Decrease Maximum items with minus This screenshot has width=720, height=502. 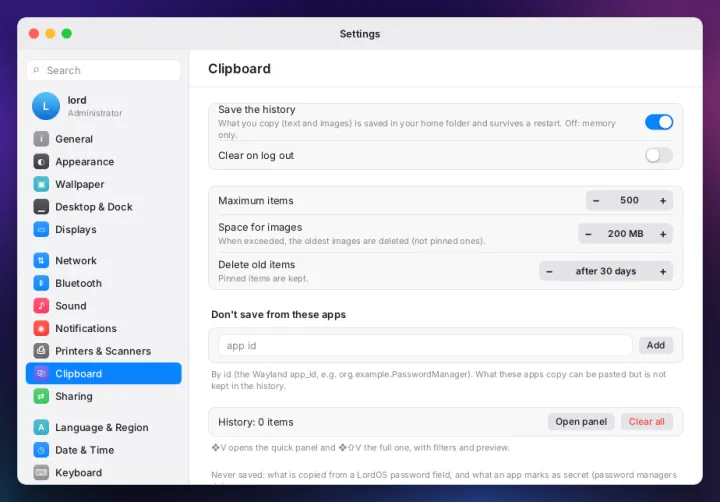(596, 201)
